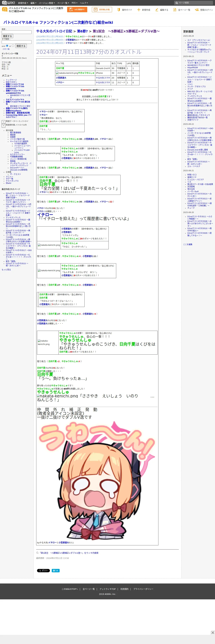Open やる大矢のバトロイ日記 breadcrumb

coord(54,31)
